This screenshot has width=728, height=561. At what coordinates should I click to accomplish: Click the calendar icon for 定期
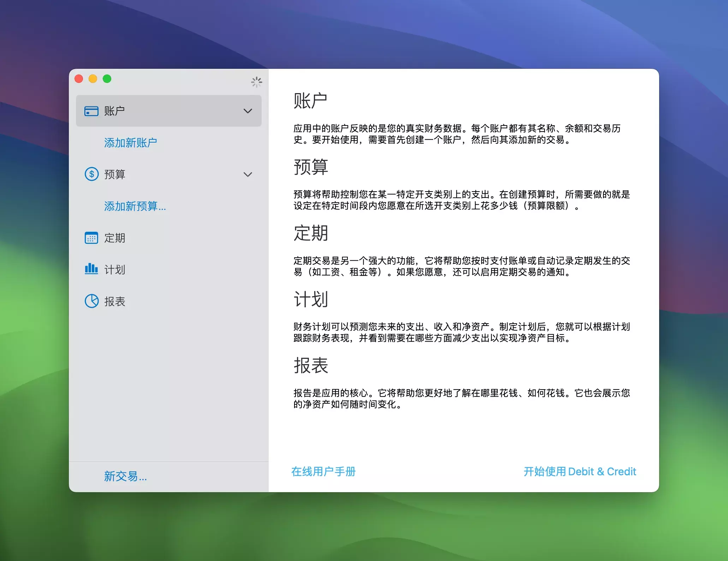(x=91, y=238)
